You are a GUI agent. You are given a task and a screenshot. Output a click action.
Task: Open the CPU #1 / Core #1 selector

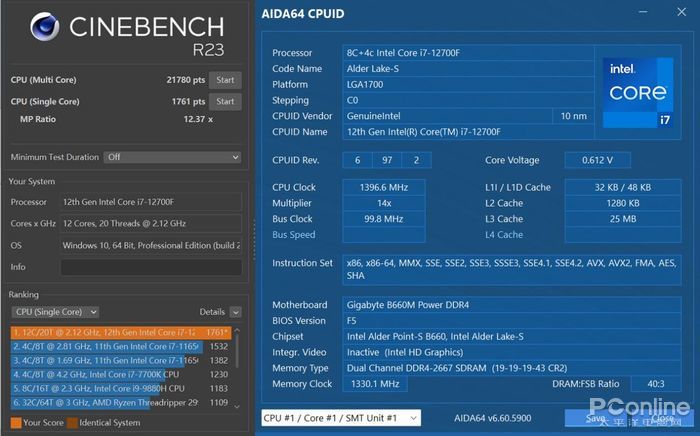pos(341,418)
